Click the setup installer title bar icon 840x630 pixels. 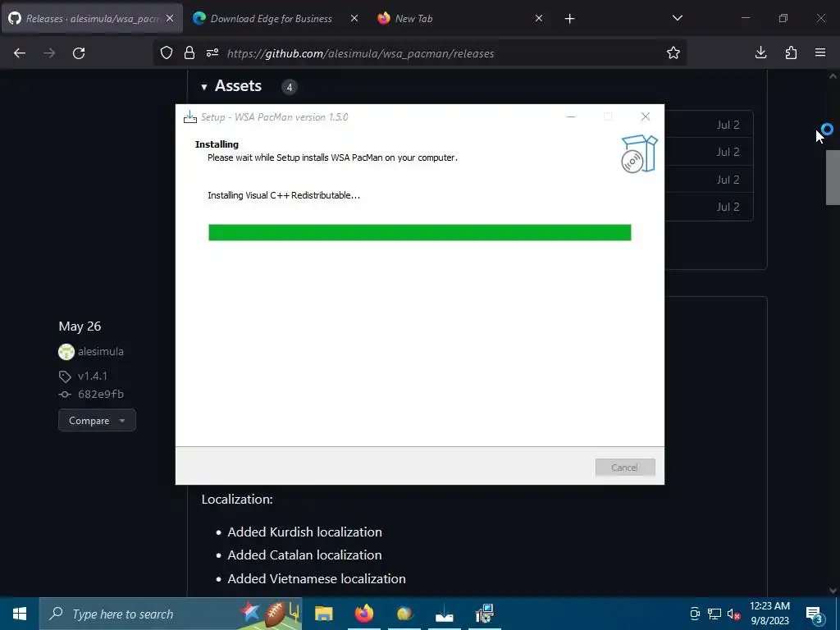[190, 116]
